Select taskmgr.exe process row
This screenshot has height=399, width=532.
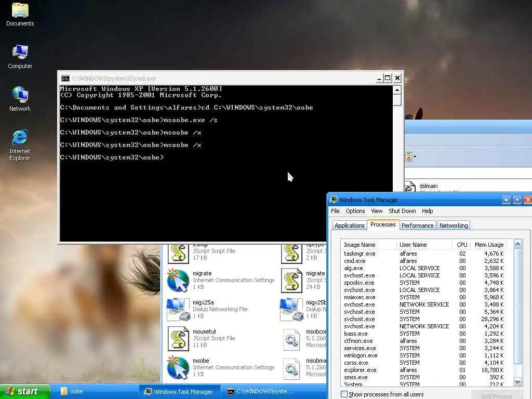click(x=424, y=254)
